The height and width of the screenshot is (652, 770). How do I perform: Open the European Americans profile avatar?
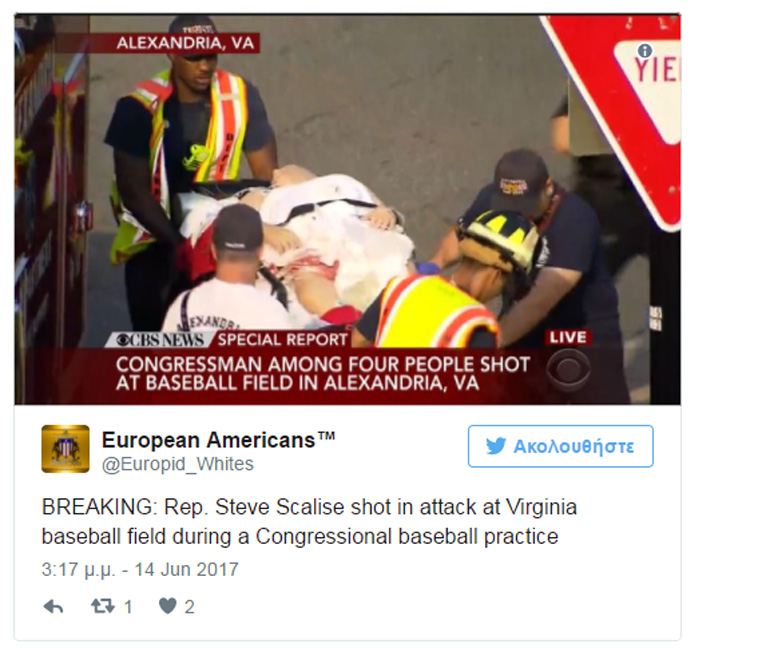65,449
